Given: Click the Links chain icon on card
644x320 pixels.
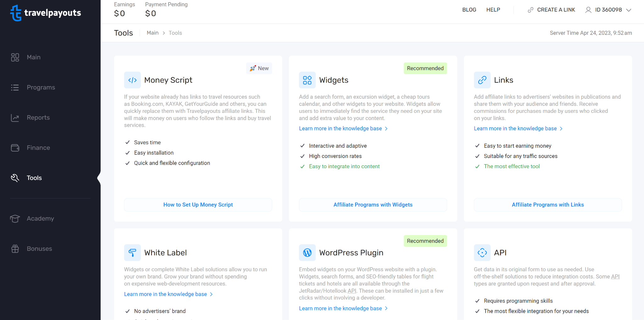Looking at the screenshot, I should [482, 80].
